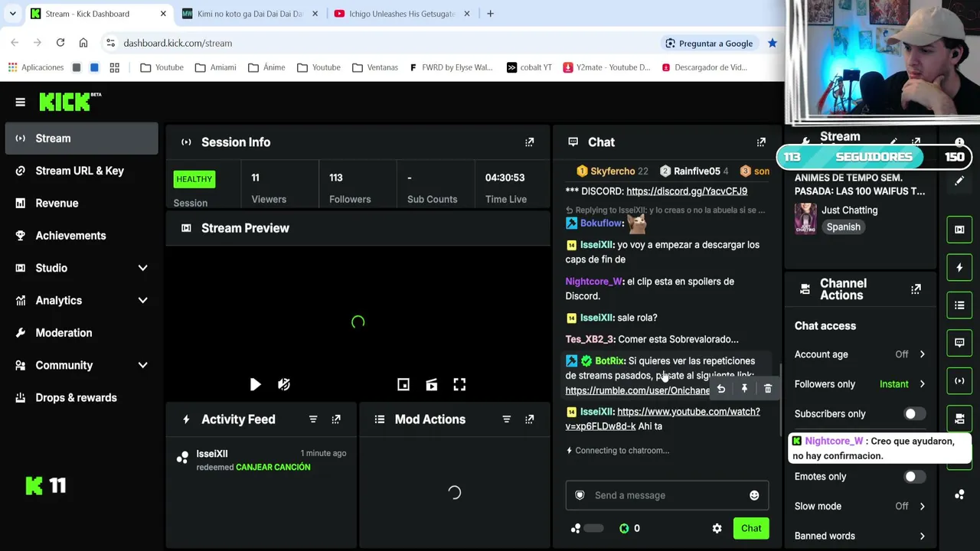This screenshot has width=980, height=551.
Task: Open the Discord invite link in chat
Action: click(x=687, y=191)
